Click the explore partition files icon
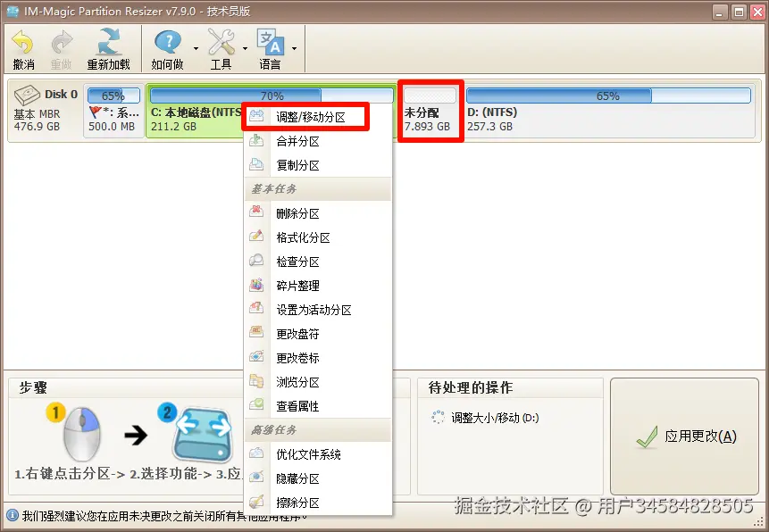The height and width of the screenshot is (532, 769). pos(256,380)
